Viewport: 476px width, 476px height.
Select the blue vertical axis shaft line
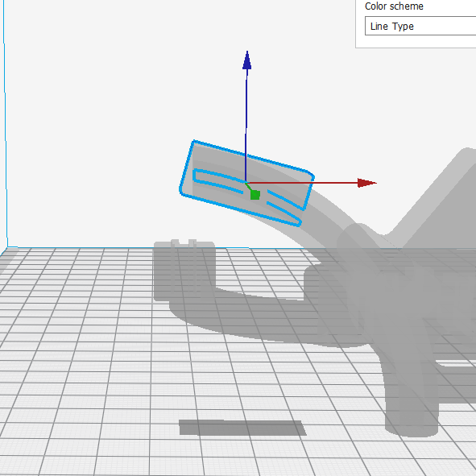point(246,126)
